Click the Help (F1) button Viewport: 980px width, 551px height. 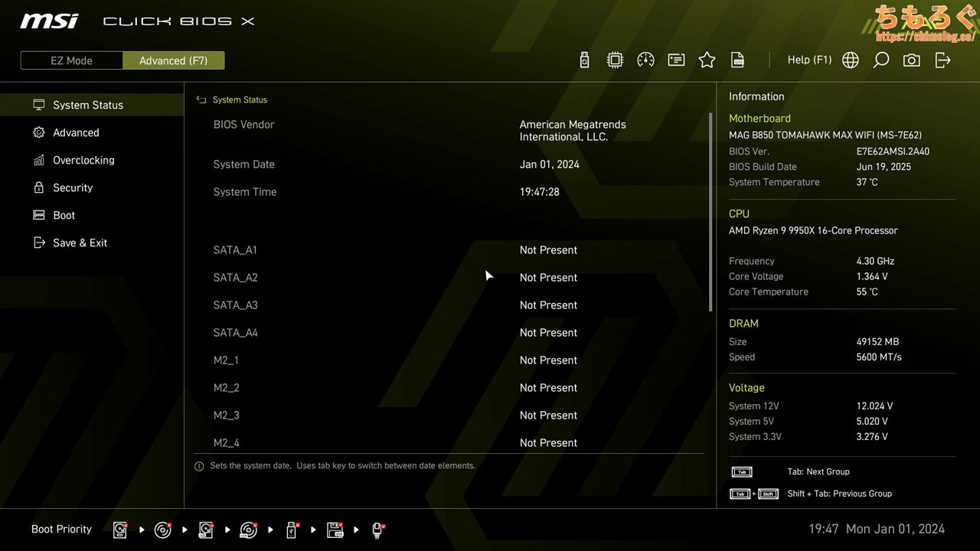click(809, 60)
